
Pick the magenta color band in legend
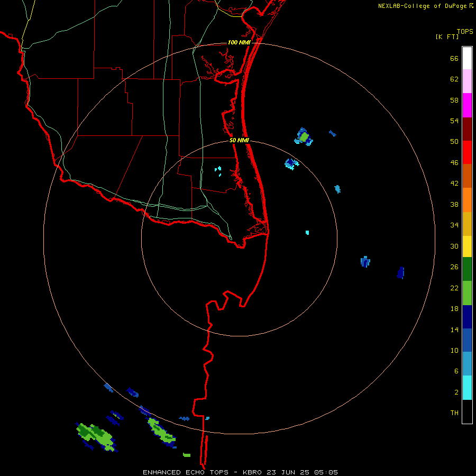[467, 105]
